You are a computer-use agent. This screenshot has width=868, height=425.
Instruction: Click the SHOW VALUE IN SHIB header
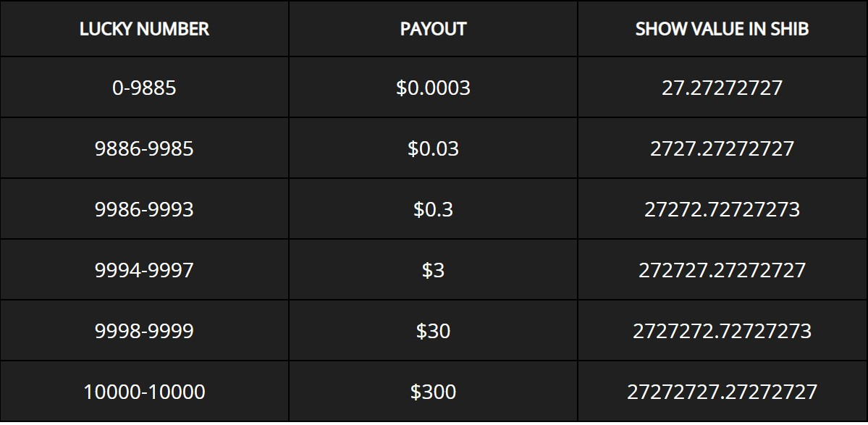tap(722, 29)
